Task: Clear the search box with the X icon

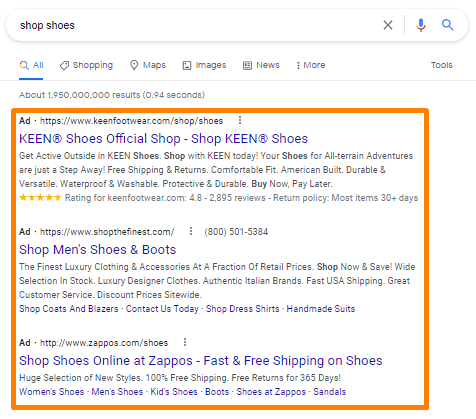Action: 388,25
